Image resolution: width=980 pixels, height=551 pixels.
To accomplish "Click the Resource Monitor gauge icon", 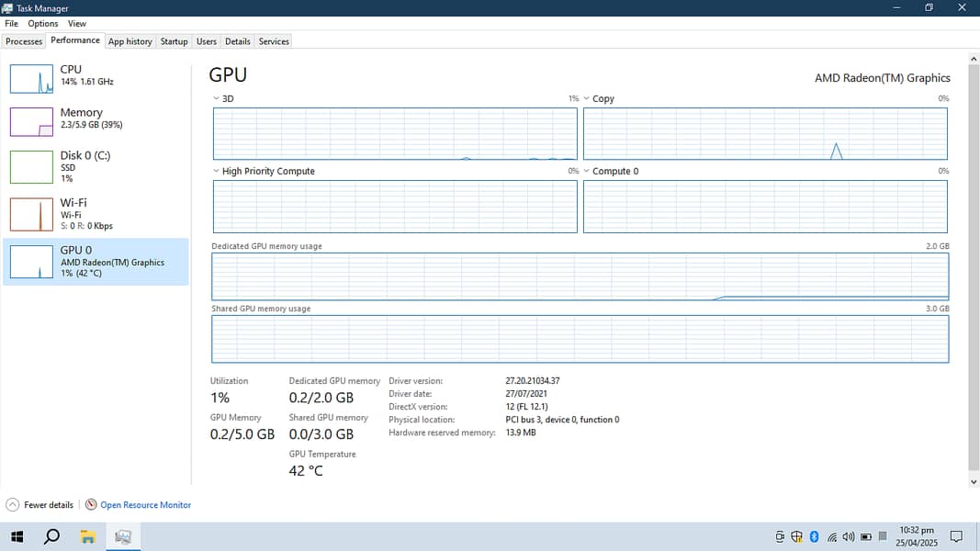I will [x=91, y=504].
